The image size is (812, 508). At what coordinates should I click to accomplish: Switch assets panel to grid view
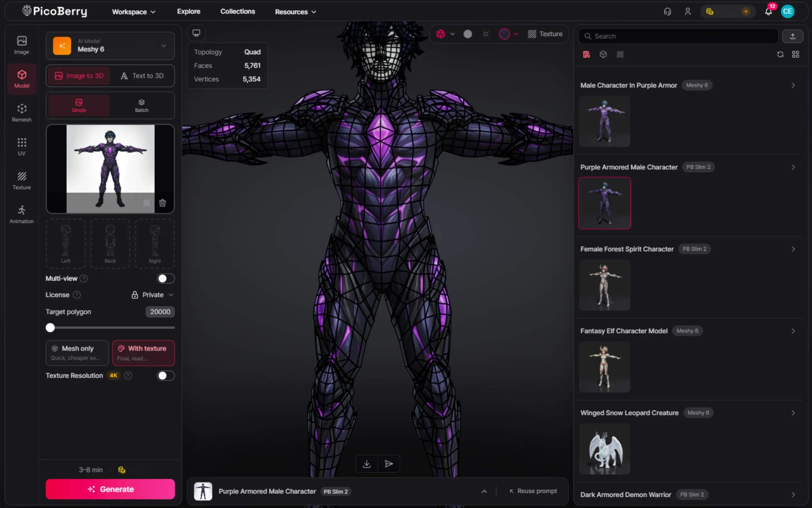click(x=796, y=54)
